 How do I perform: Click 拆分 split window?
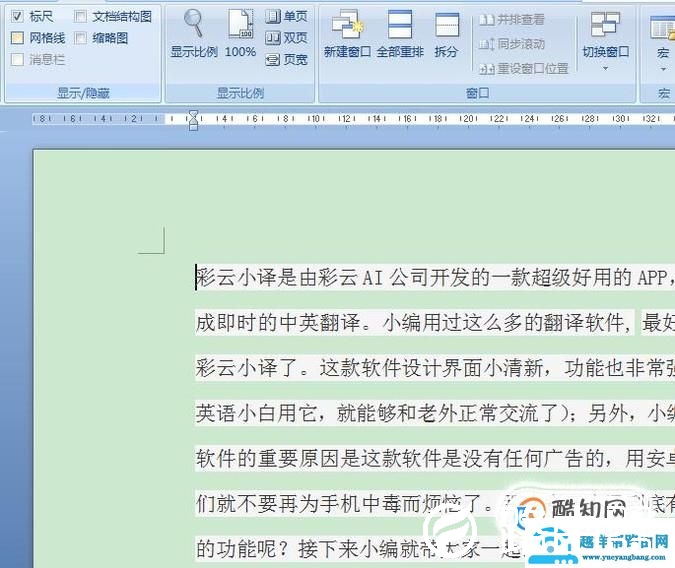446,34
